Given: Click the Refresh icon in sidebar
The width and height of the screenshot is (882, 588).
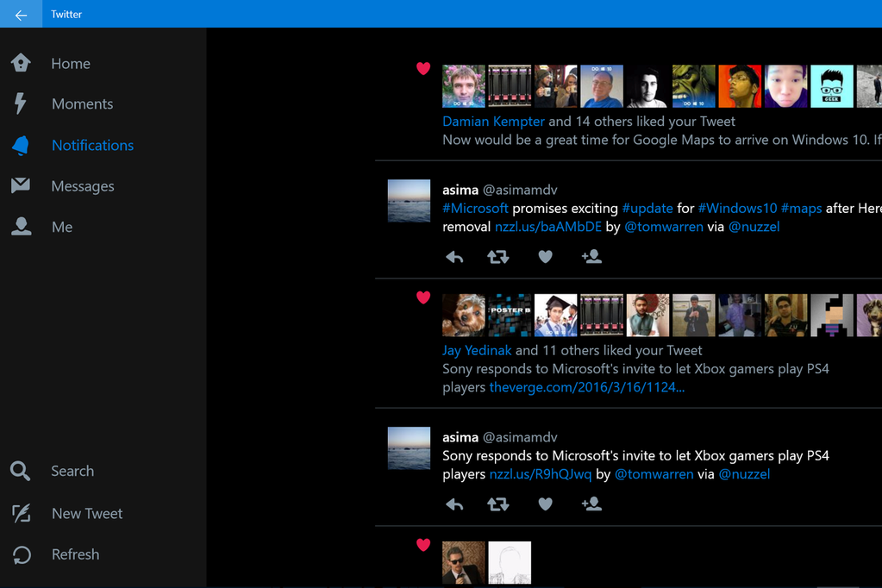Looking at the screenshot, I should (x=21, y=555).
